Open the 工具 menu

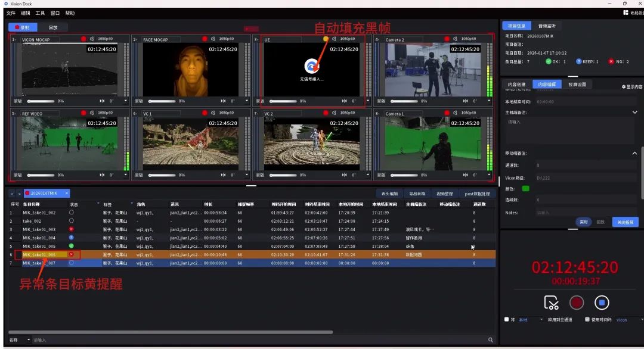click(x=40, y=13)
